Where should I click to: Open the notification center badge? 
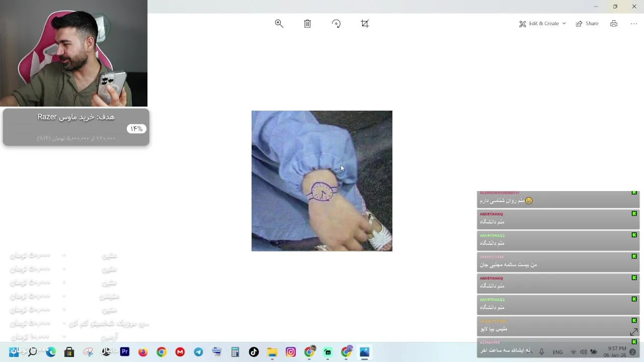pos(633,352)
